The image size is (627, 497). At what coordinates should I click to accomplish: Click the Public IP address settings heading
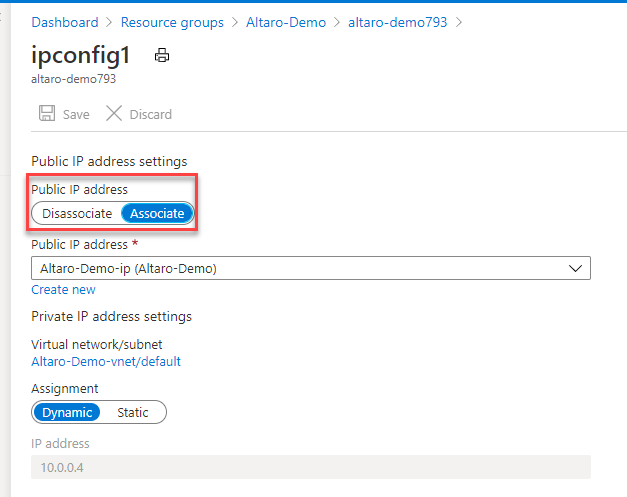pyautogui.click(x=109, y=162)
